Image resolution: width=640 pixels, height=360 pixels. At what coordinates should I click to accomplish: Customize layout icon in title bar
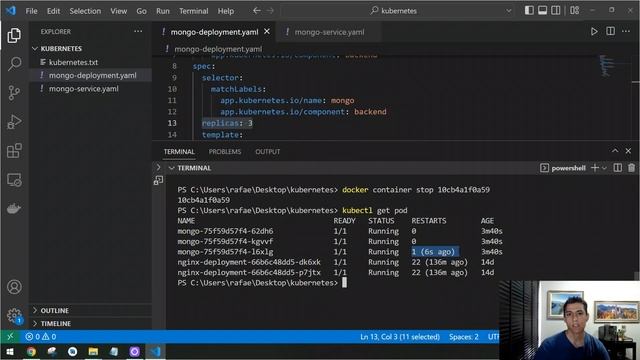click(575, 11)
